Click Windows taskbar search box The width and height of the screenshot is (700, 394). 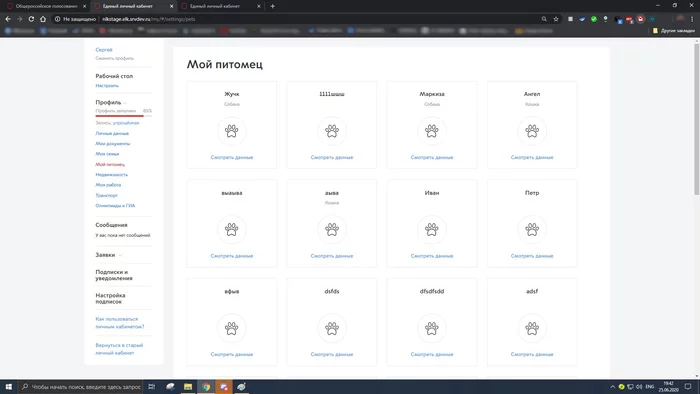(x=81, y=386)
